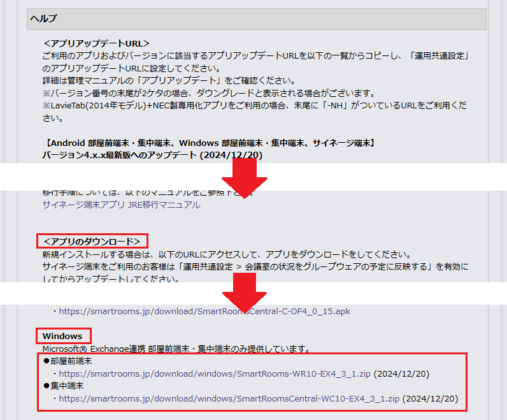Click the Microsoft® Exchange連携 description line

coord(176,349)
